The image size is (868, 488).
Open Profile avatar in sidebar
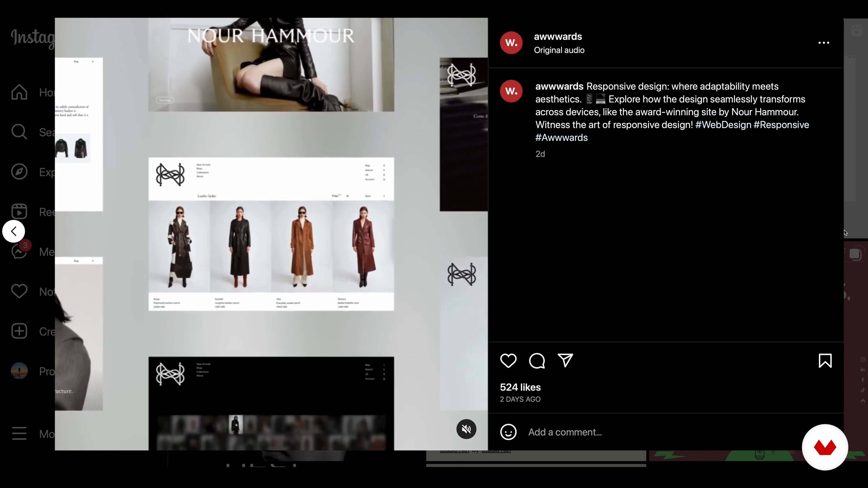(x=19, y=371)
